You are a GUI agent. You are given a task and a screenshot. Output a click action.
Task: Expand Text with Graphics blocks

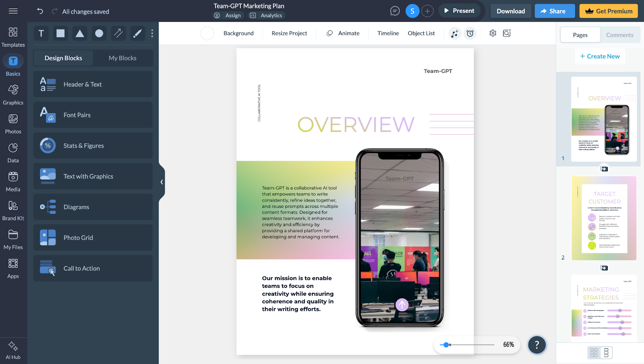pos(93,176)
